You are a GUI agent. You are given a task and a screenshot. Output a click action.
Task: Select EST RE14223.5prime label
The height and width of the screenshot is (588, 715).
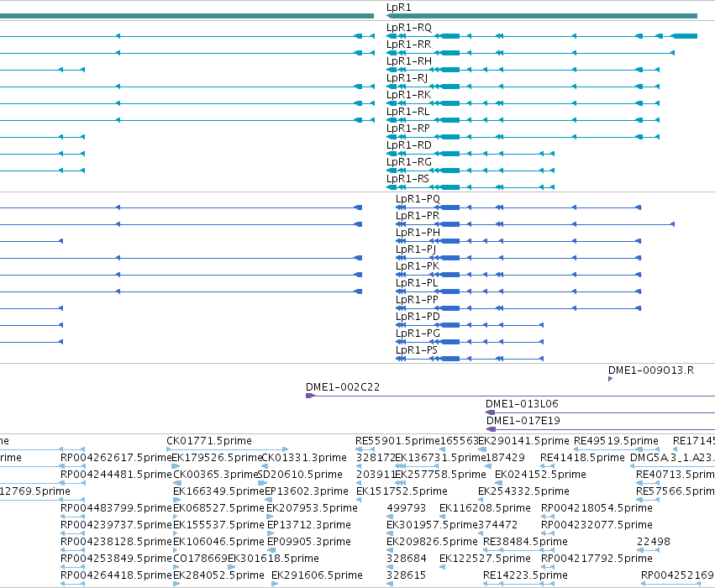(525, 576)
